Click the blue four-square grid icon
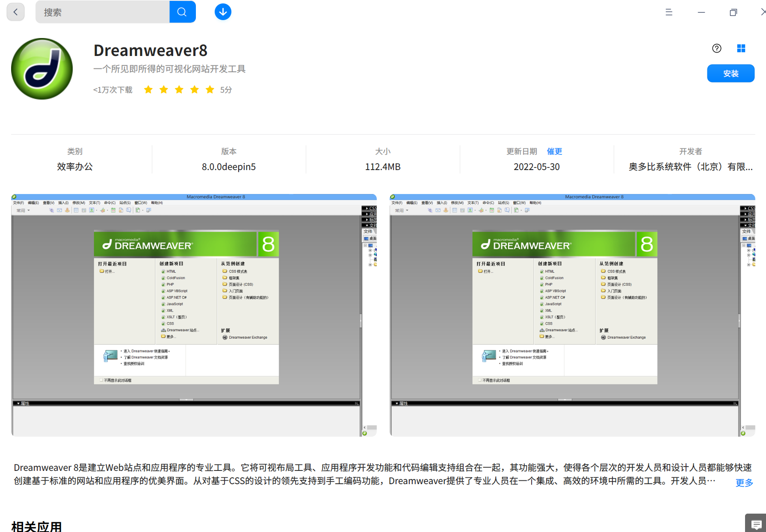The image size is (766, 532). coord(741,48)
